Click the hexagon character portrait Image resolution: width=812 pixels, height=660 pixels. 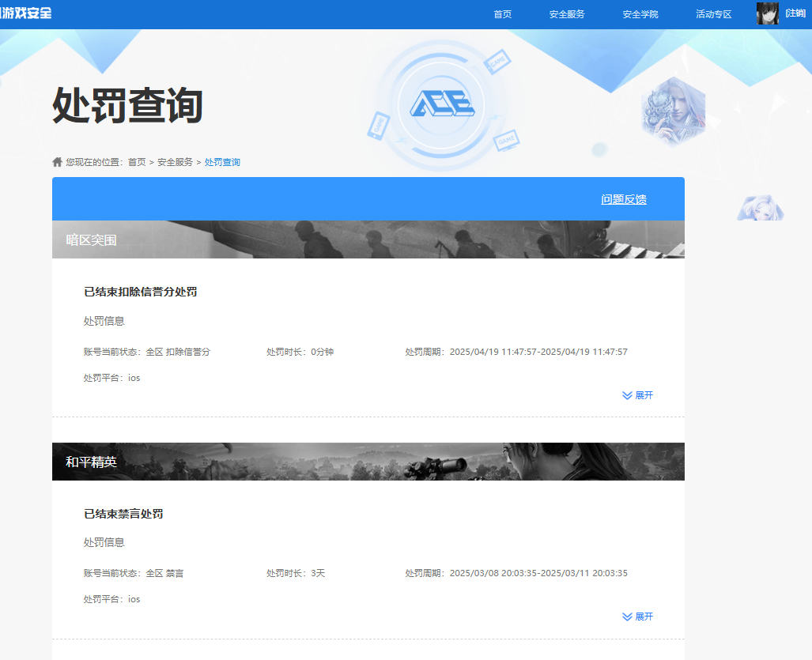[x=672, y=111]
